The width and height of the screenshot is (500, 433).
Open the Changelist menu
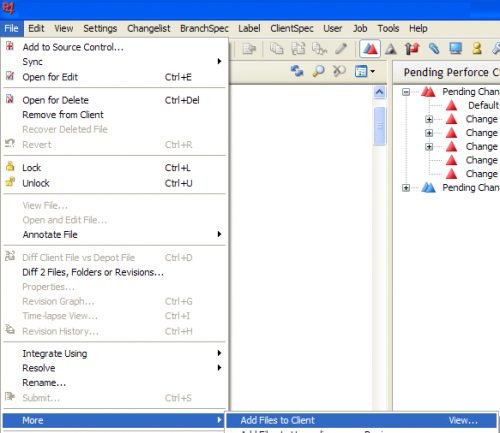tap(149, 28)
